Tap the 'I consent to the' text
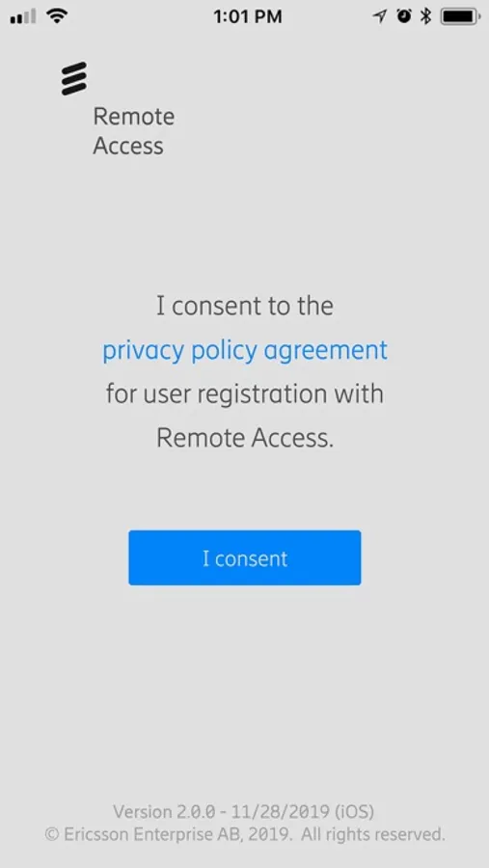Viewport: 489px width, 868px height. tap(245, 306)
